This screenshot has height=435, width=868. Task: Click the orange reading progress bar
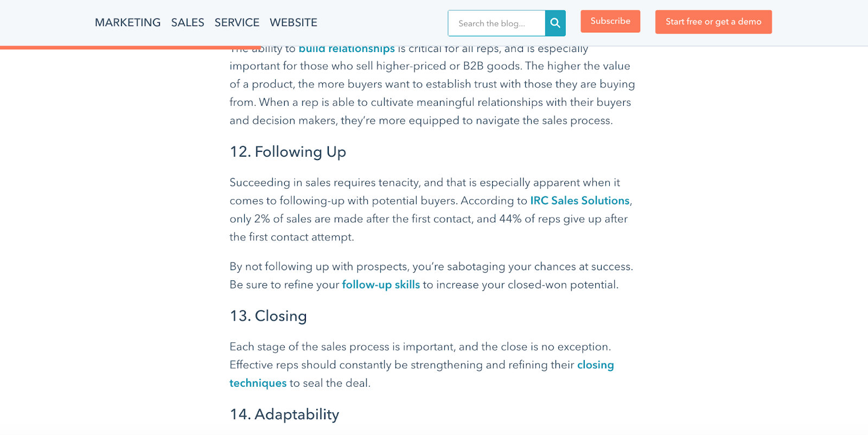click(131, 48)
